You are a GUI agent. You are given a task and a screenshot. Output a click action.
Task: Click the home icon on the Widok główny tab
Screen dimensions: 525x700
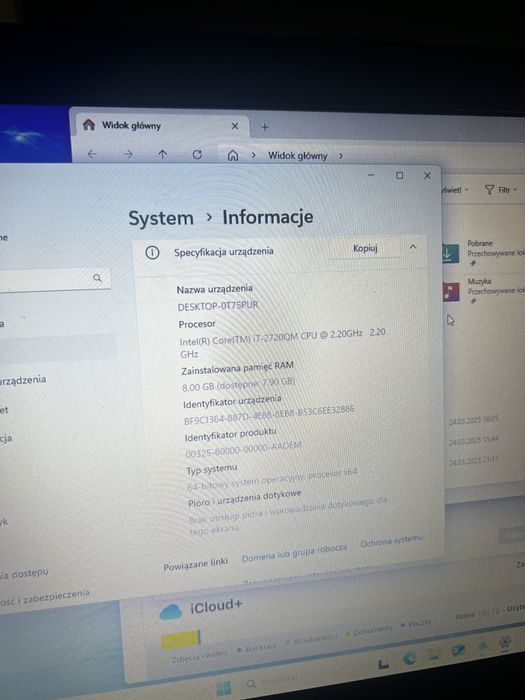click(x=89, y=125)
